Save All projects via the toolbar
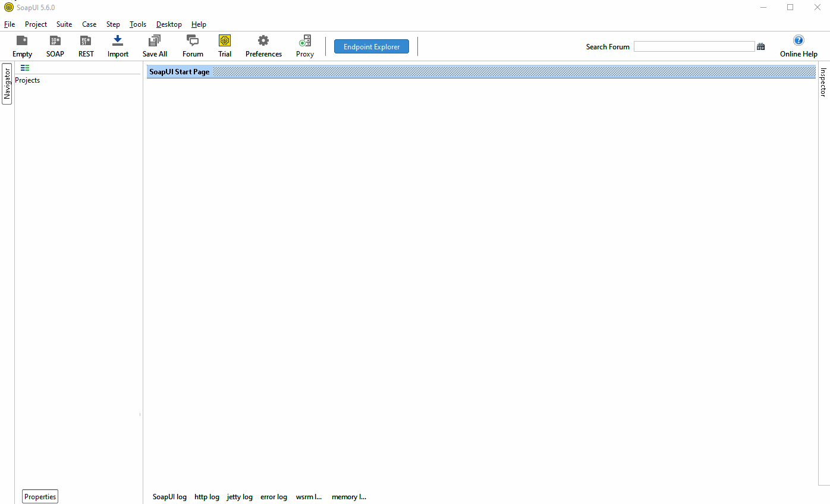This screenshot has width=830, height=504. (155, 46)
